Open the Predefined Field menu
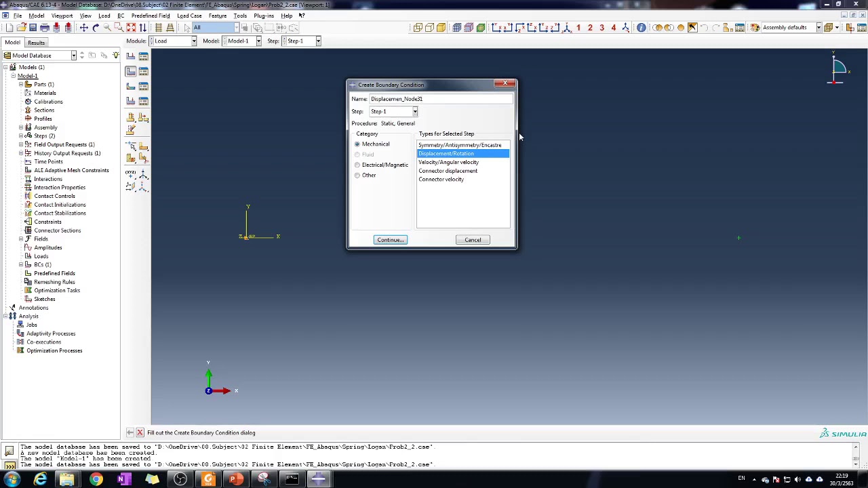This screenshot has width=868, height=488. pos(151,16)
